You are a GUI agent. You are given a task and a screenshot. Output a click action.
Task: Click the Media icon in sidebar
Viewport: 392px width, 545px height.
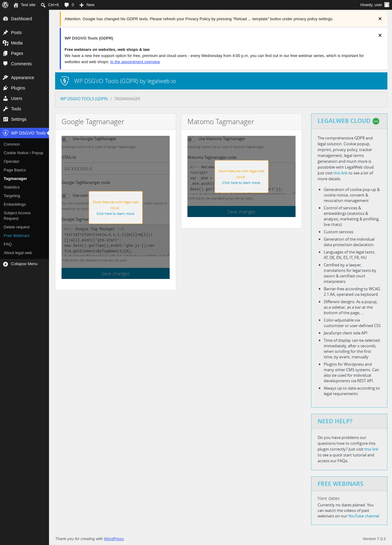6,43
